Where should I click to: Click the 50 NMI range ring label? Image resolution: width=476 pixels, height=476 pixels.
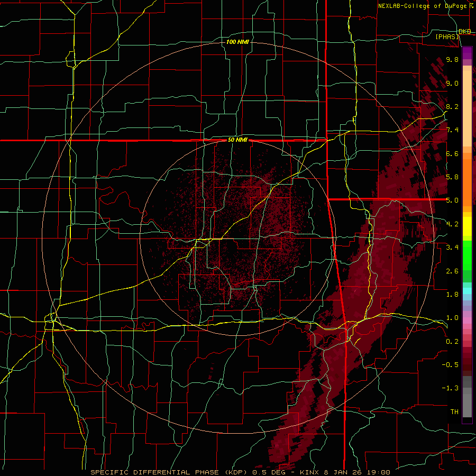point(237,140)
